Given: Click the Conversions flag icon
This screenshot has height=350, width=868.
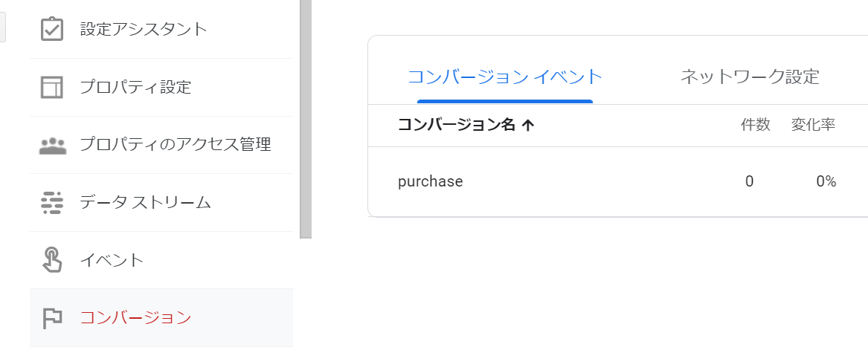Looking at the screenshot, I should (x=52, y=318).
